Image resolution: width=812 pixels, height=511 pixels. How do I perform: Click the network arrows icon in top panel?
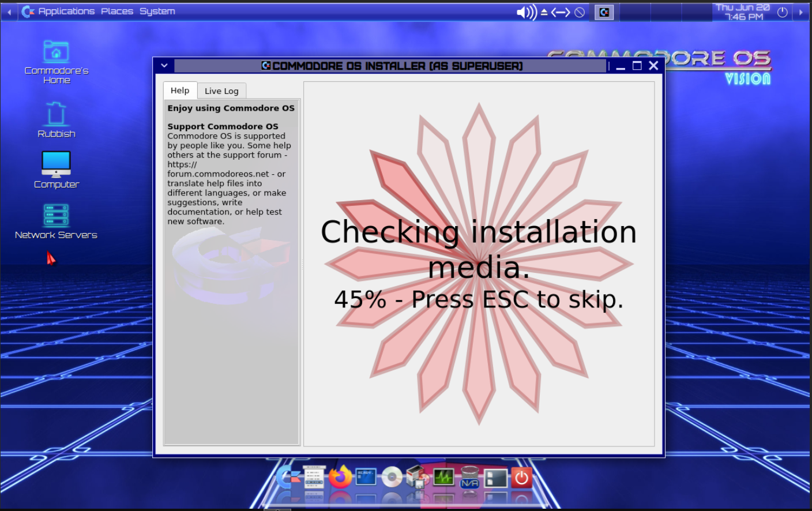pyautogui.click(x=561, y=12)
